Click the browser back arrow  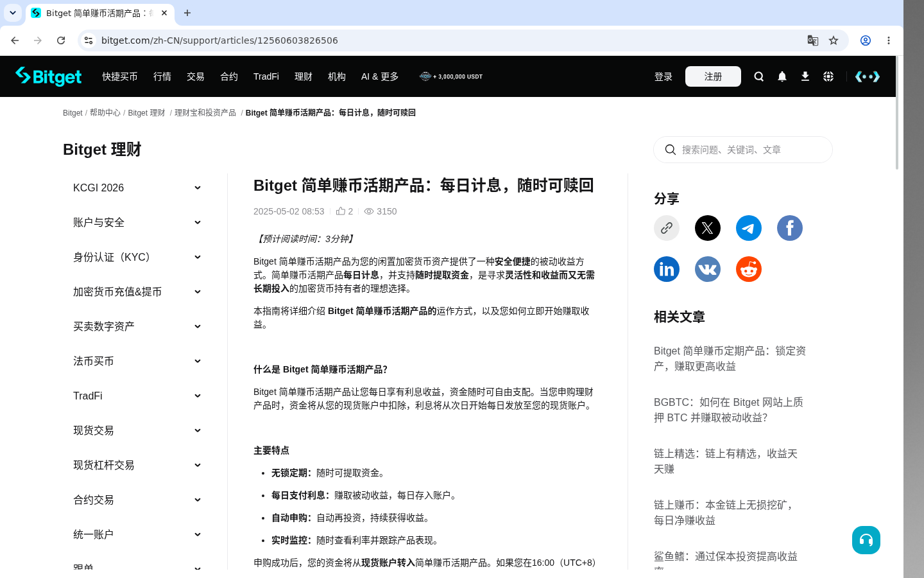click(15, 40)
